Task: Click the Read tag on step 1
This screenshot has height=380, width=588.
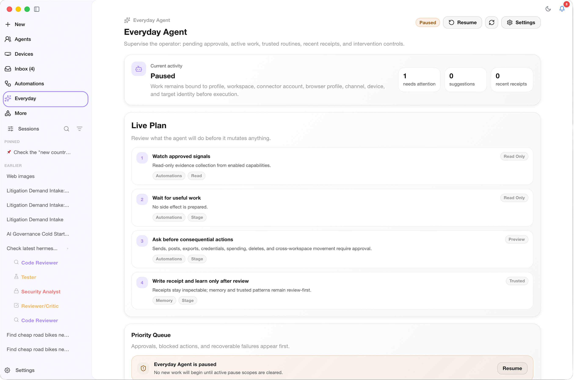Action: pyautogui.click(x=196, y=176)
